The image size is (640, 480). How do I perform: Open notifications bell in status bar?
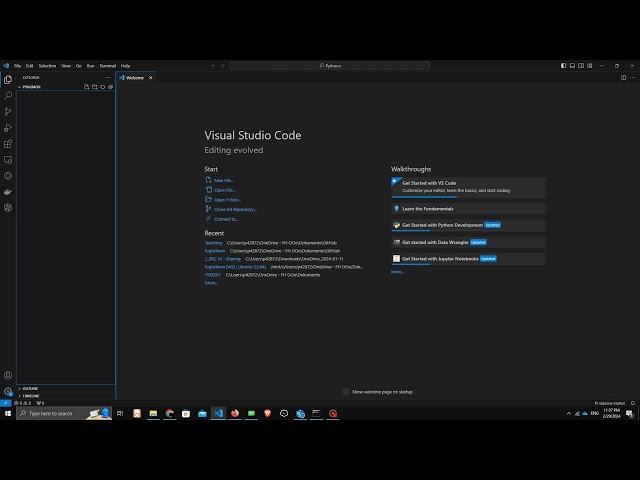[x=633, y=403]
